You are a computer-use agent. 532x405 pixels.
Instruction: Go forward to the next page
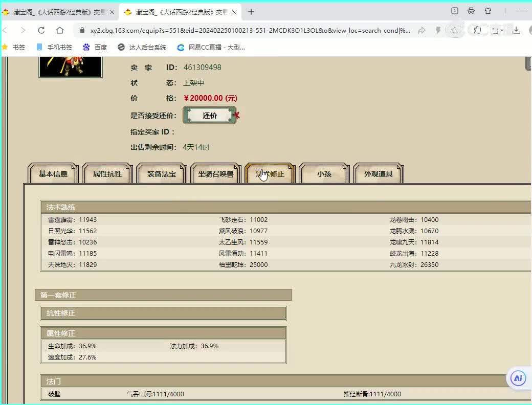click(x=23, y=30)
